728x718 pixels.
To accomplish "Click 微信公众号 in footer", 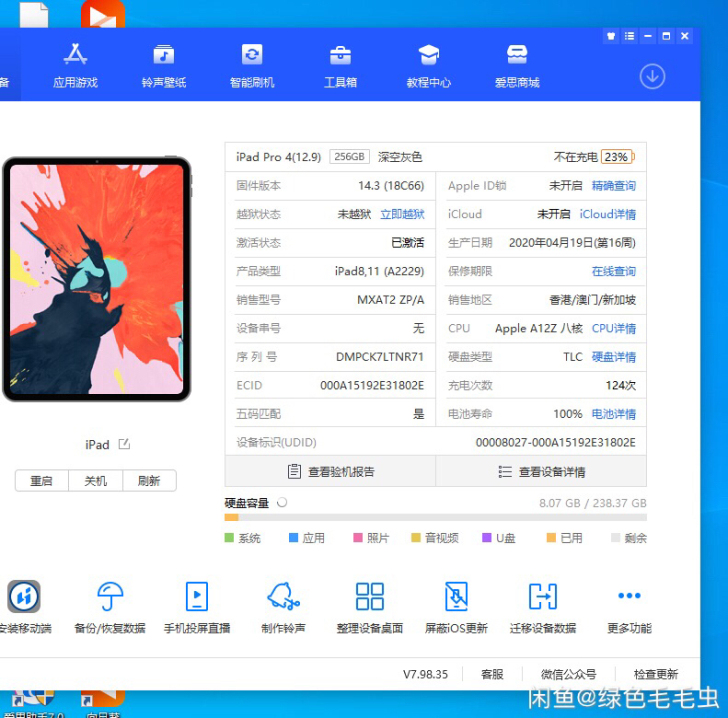I will click(568, 674).
